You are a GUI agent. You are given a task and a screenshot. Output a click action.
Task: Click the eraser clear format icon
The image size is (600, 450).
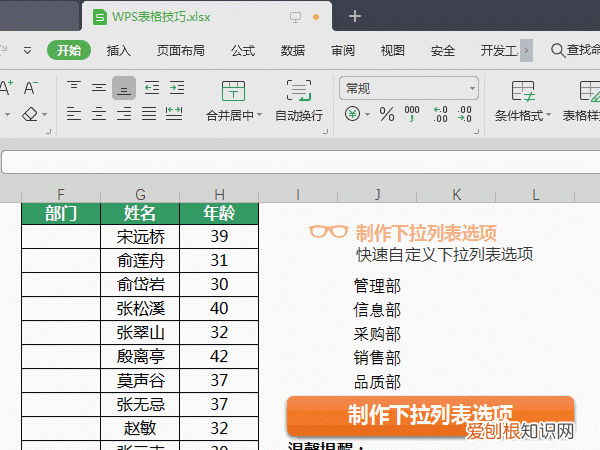pos(30,114)
